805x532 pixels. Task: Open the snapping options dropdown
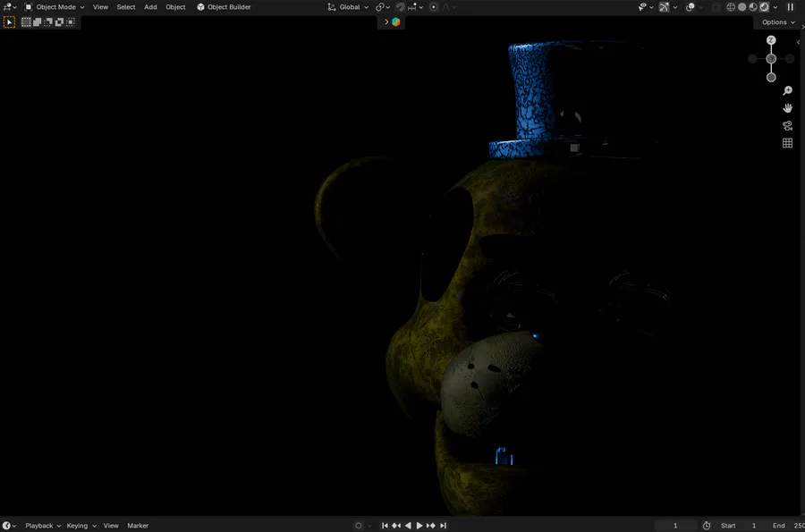tap(415, 6)
